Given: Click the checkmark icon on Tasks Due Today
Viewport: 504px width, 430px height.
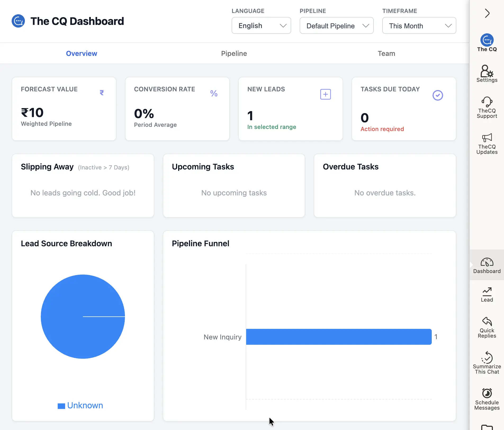Looking at the screenshot, I should [x=438, y=95].
